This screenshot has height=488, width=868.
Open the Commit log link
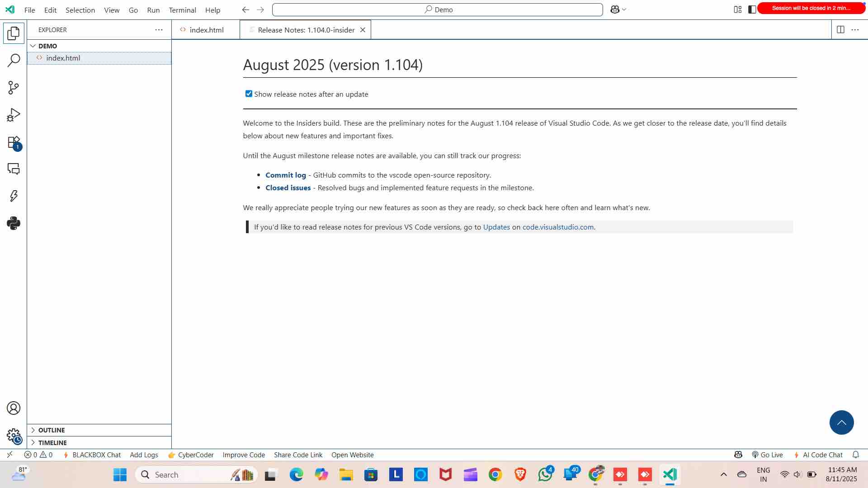point(285,175)
